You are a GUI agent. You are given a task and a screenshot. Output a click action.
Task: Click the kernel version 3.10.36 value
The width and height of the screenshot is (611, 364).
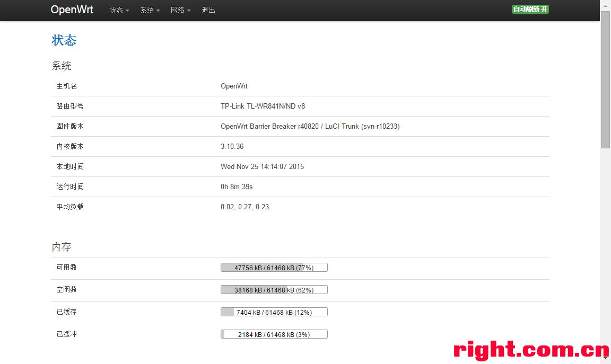coord(232,146)
